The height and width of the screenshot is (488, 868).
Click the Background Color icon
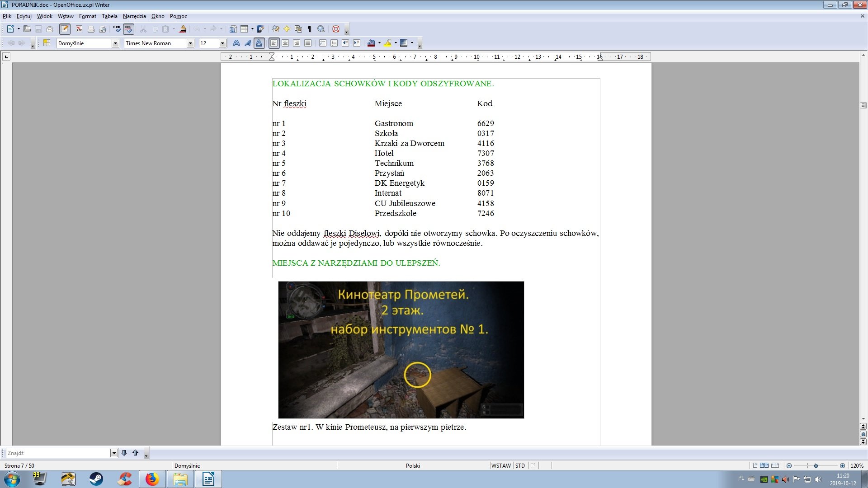(404, 43)
